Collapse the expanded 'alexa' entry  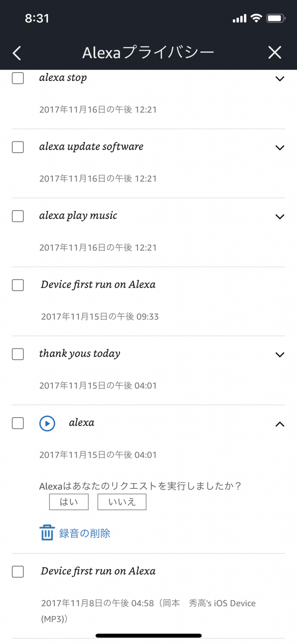click(279, 424)
